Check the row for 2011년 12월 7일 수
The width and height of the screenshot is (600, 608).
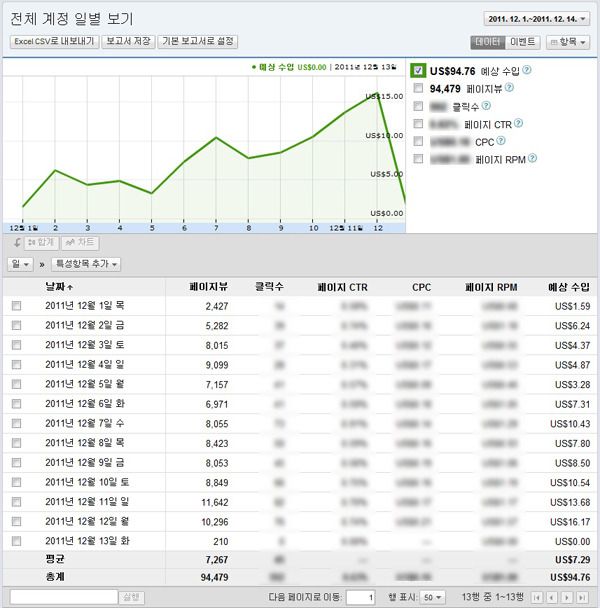[16, 423]
